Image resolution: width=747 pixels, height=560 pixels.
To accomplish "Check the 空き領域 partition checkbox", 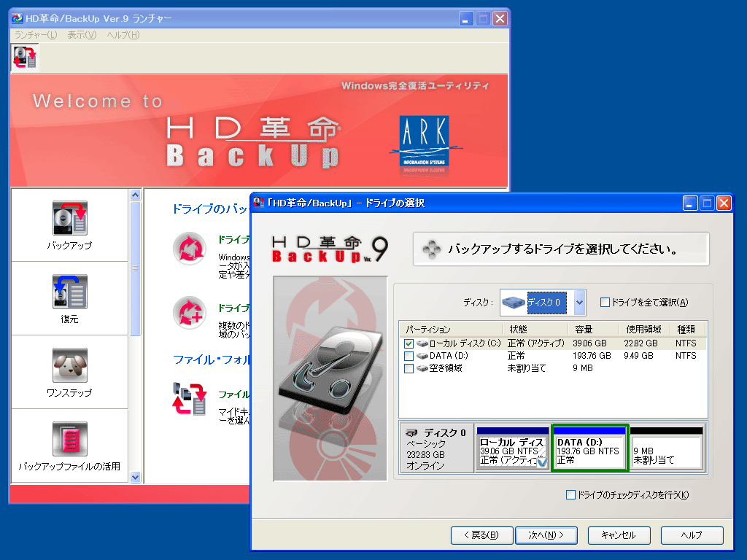I will point(409,368).
